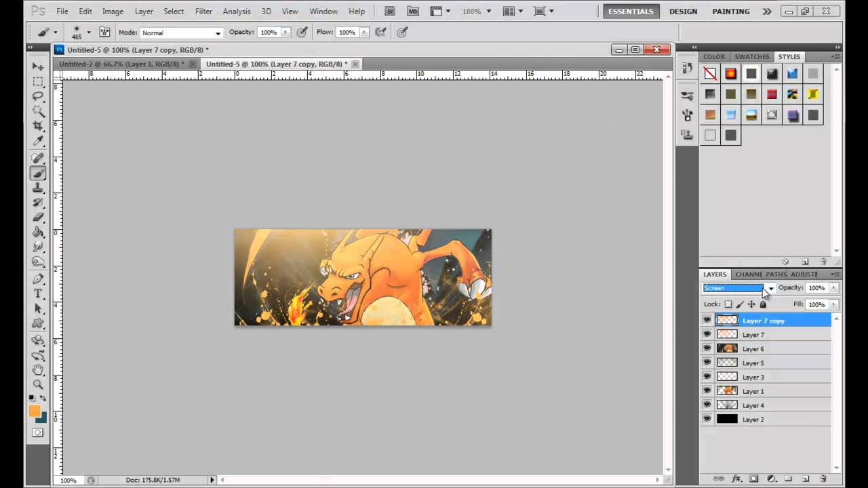Toggle lock transparent pixels in Layers panel
This screenshot has width=868, height=488.
[728, 304]
